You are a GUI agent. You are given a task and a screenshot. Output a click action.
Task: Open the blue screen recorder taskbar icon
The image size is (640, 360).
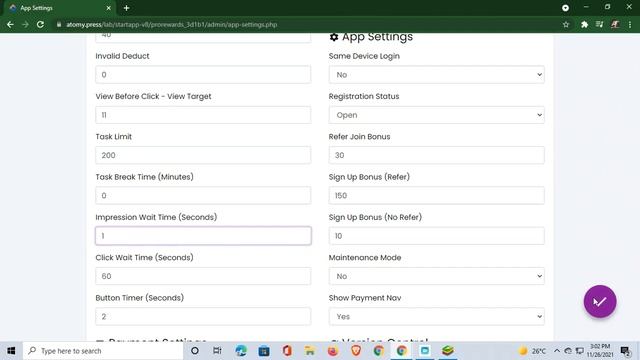pos(424,351)
